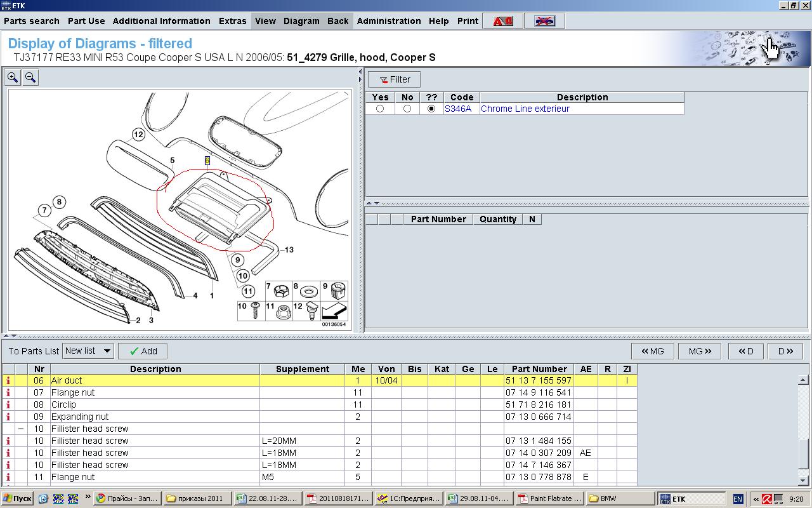Click hardware thumbnail 9 expanding nut in diagram legend

[x=334, y=291]
